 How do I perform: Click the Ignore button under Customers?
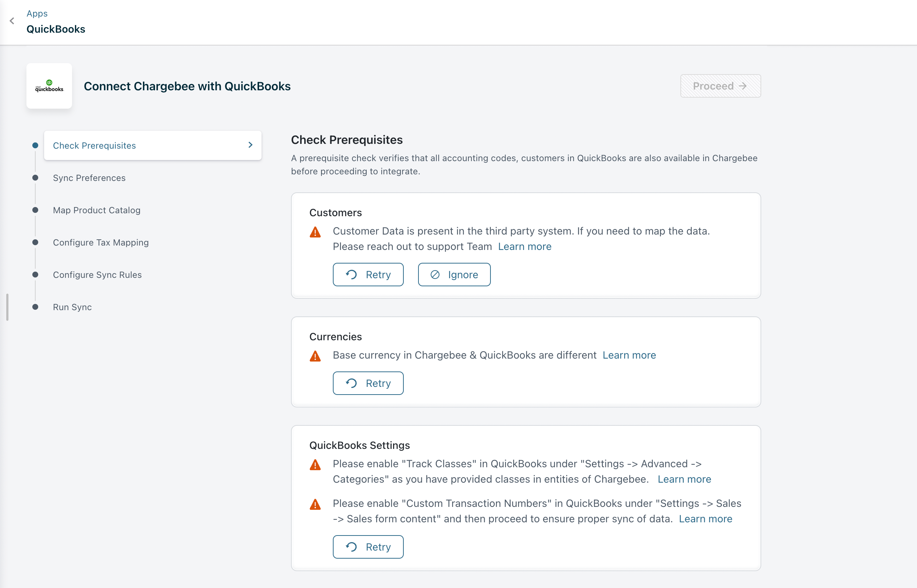tap(454, 275)
